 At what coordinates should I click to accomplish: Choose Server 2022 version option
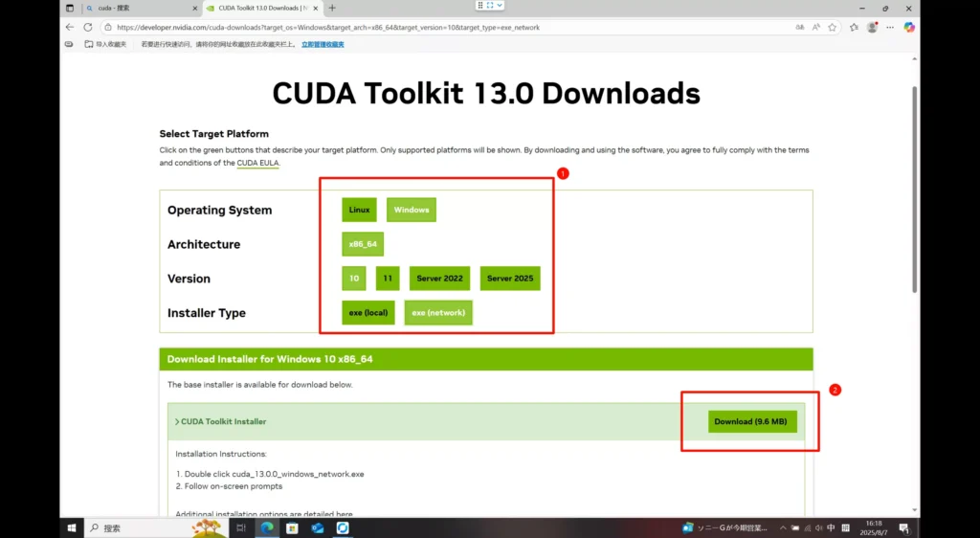point(440,279)
